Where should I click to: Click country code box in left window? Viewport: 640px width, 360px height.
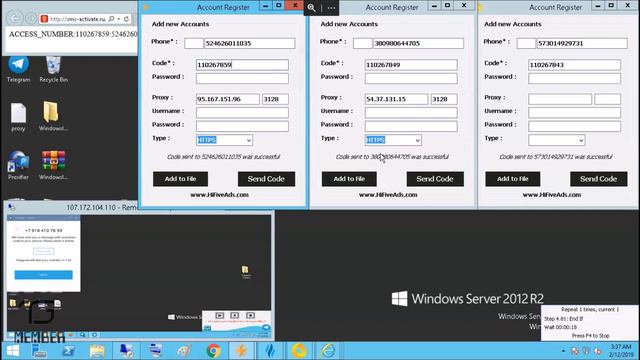[194, 43]
